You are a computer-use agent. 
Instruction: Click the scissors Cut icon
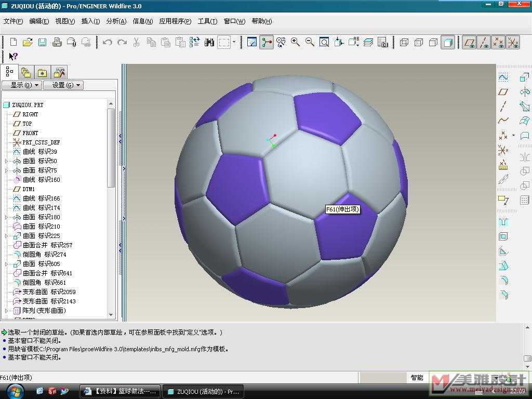pyautogui.click(x=137, y=43)
